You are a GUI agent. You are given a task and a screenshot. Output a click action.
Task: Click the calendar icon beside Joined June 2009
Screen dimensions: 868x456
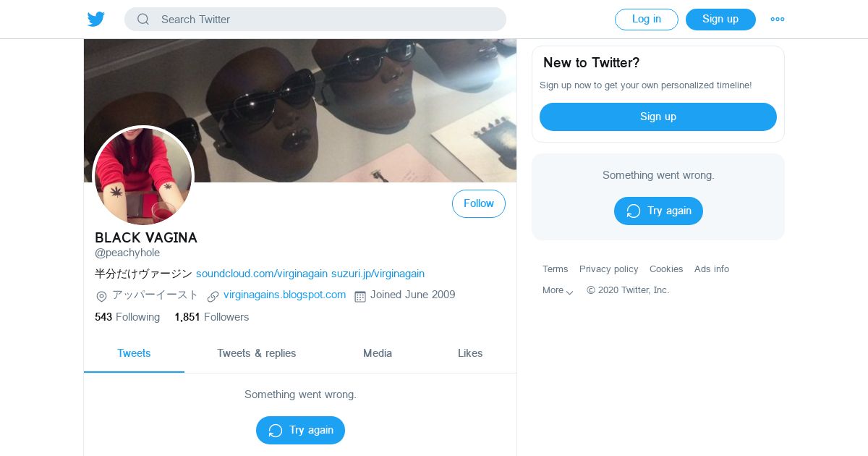[x=360, y=296]
